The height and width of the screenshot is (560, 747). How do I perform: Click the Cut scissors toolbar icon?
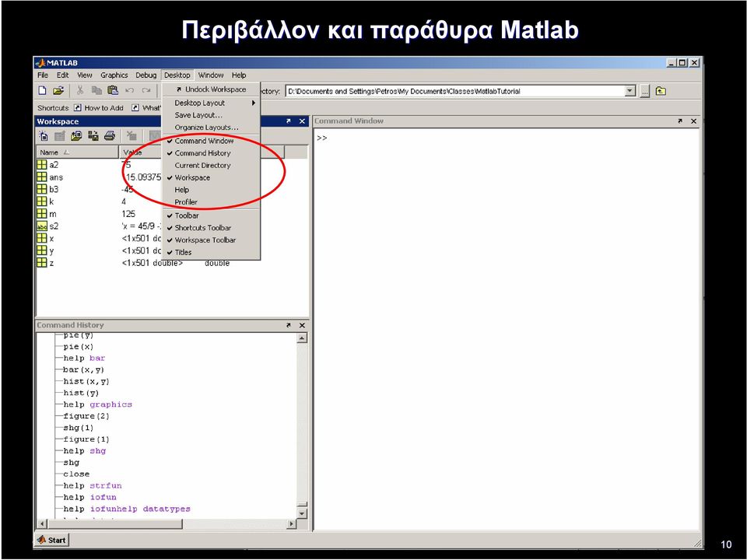(80, 90)
